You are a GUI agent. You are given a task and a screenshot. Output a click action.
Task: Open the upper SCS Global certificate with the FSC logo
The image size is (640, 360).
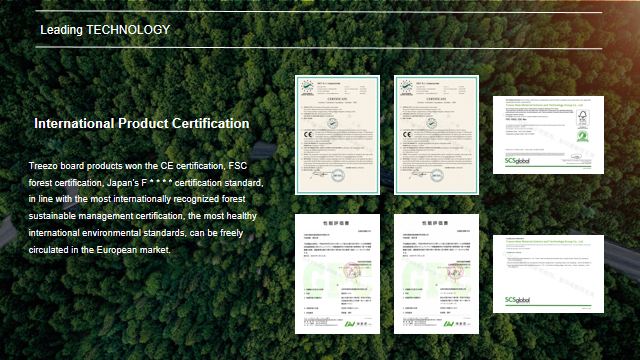(x=548, y=135)
